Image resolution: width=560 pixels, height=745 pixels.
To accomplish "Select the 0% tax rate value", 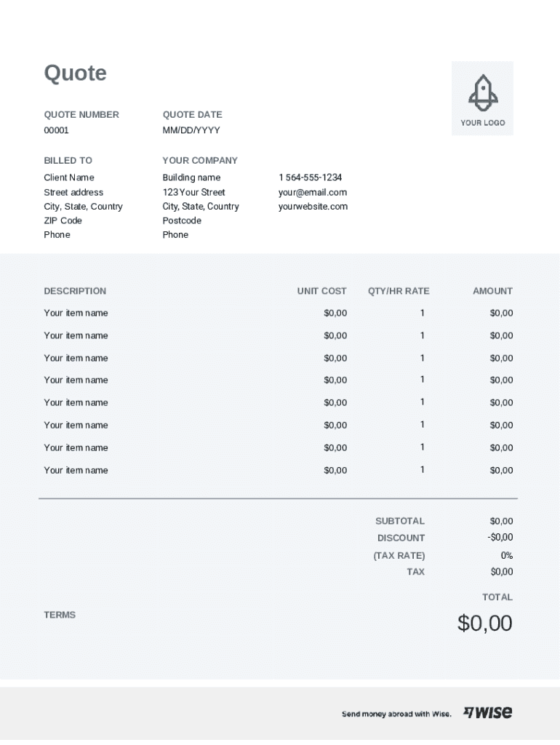I will point(506,555).
